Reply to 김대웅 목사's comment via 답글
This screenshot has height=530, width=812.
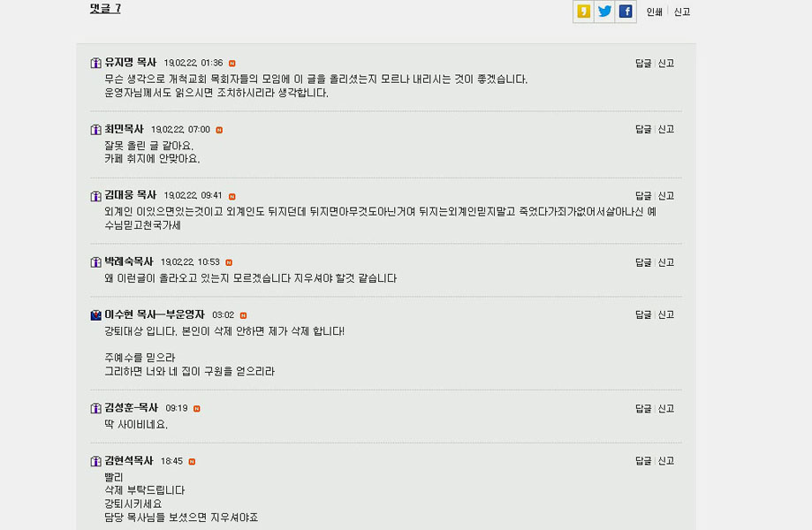coord(643,195)
